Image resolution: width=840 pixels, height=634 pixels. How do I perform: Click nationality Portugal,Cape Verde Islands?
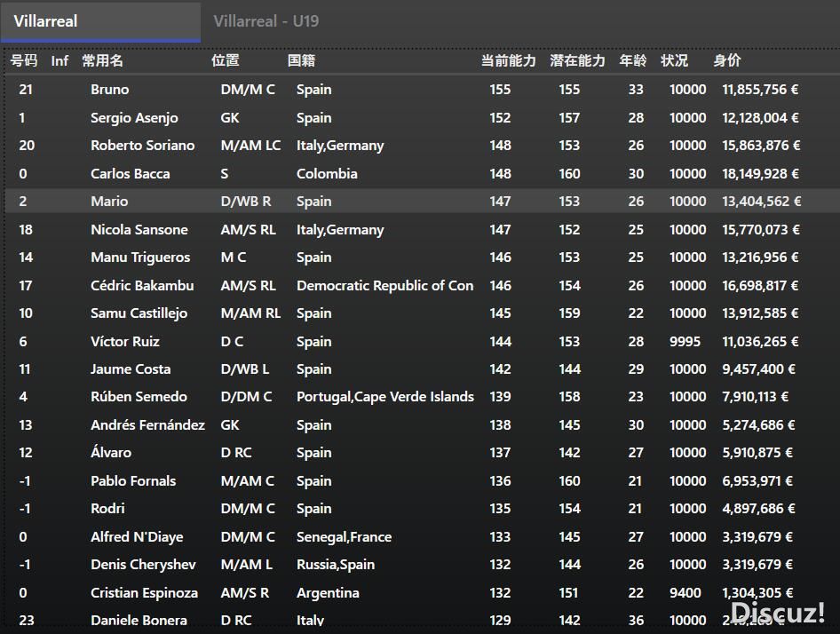[x=385, y=397]
